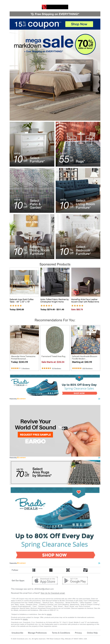Screen dimensions: 110x644
Task: Tap the App Store download badge
Action: pyautogui.click(x=45, y=581)
